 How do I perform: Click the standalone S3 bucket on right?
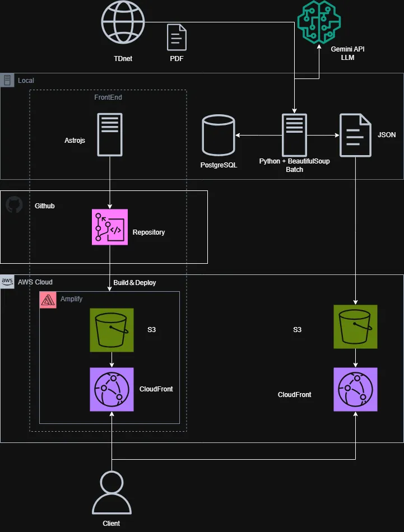tap(355, 327)
